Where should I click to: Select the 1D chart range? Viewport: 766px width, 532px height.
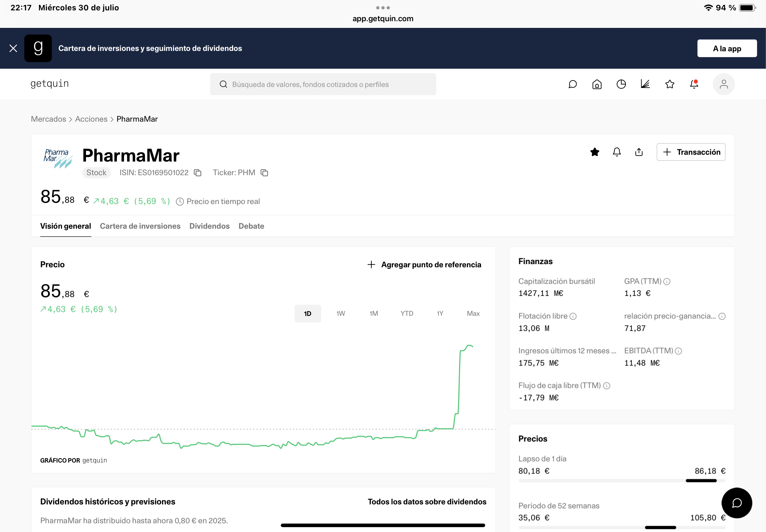[307, 313]
